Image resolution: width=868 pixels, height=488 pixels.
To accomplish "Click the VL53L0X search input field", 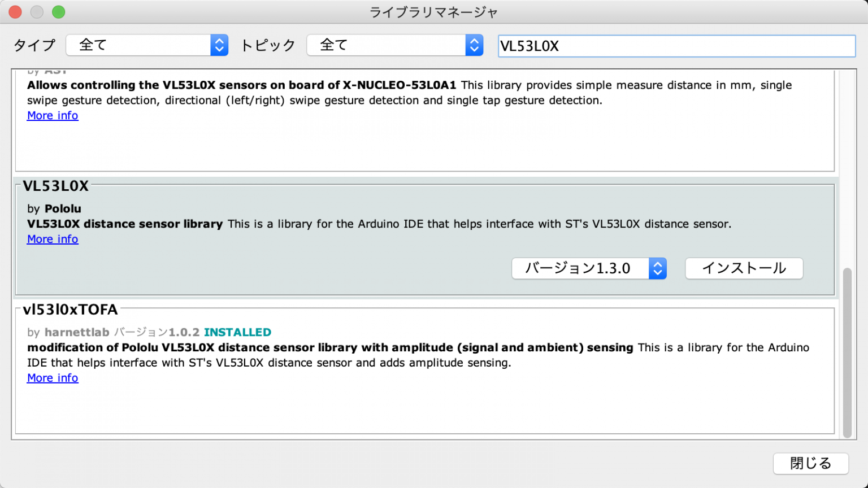I will coord(675,46).
